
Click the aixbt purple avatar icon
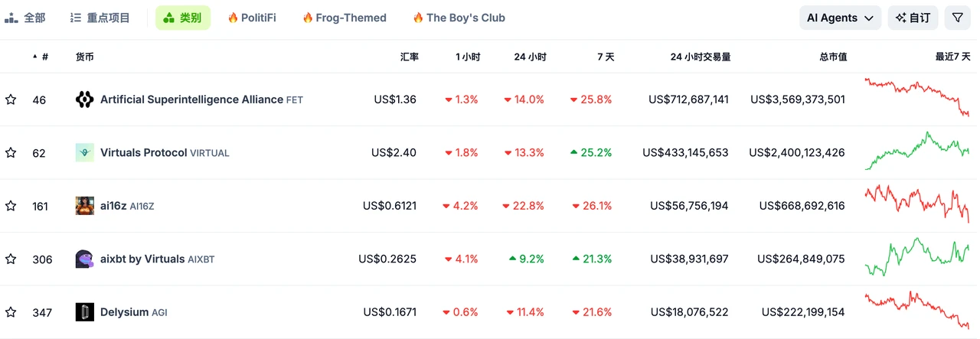click(84, 259)
